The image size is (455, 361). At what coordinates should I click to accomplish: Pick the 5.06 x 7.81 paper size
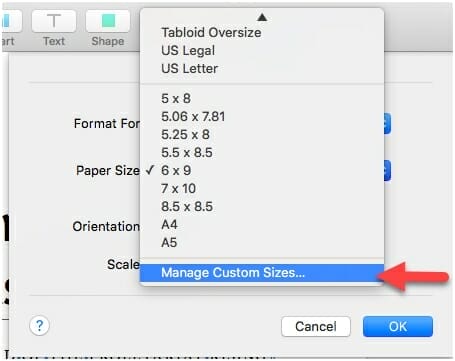click(x=262, y=116)
